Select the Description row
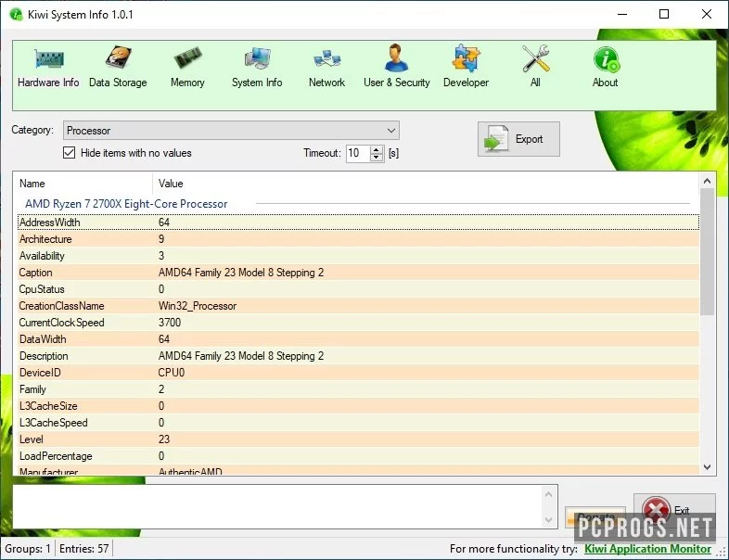 358,356
